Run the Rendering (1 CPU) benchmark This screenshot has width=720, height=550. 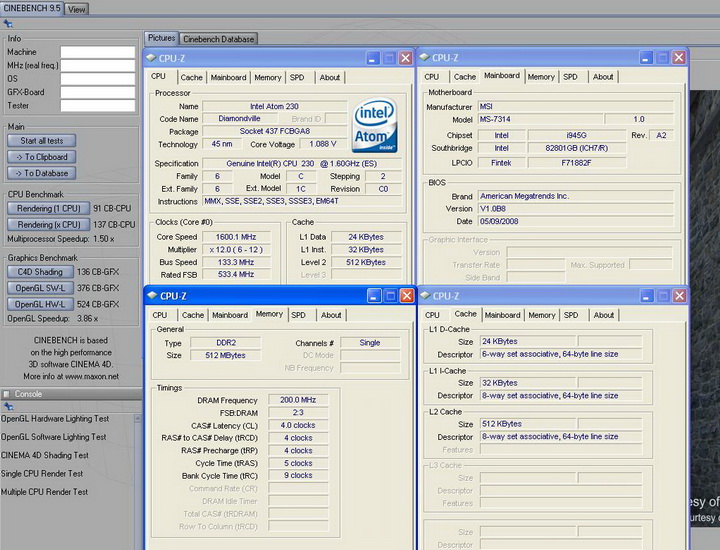tap(47, 208)
